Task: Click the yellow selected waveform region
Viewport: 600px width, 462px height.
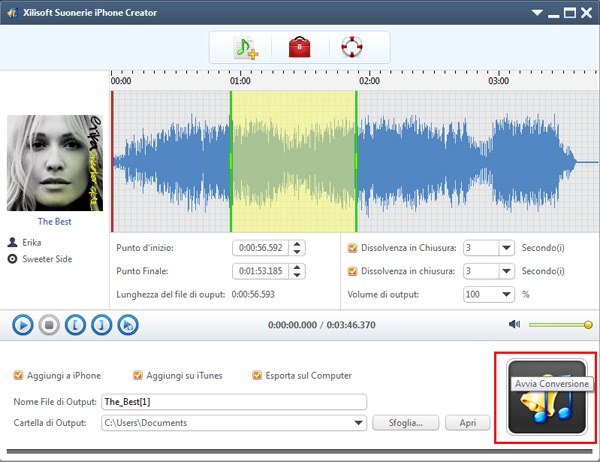Action: tap(293, 161)
